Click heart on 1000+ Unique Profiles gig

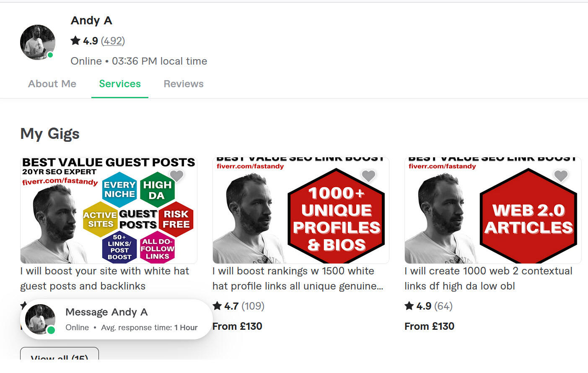[368, 176]
